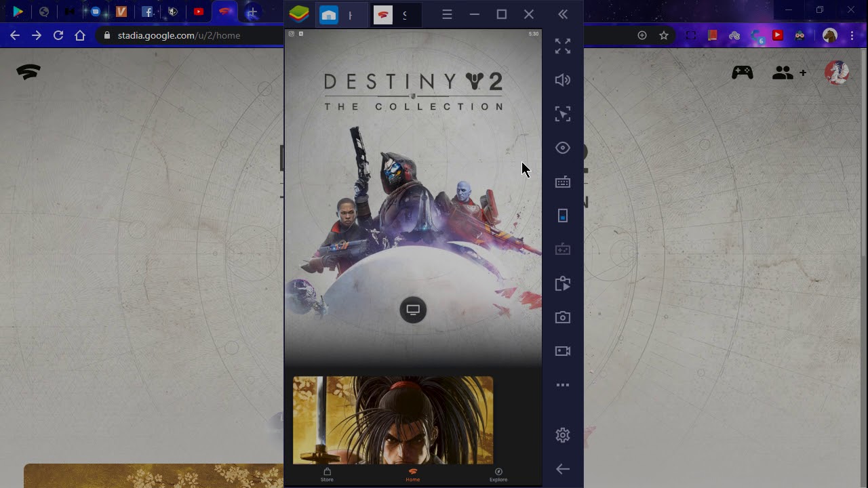This screenshot has height=488, width=868.
Task: Open a new Chrome tab
Action: tap(252, 12)
